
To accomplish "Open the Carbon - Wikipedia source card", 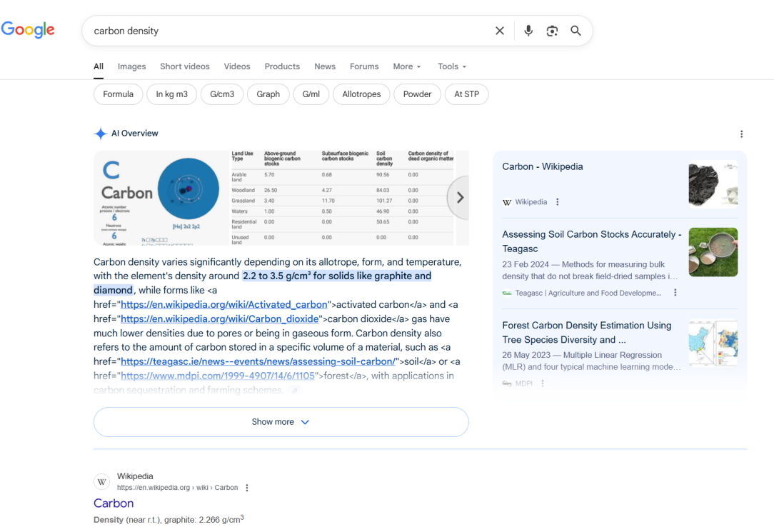I will [x=543, y=166].
